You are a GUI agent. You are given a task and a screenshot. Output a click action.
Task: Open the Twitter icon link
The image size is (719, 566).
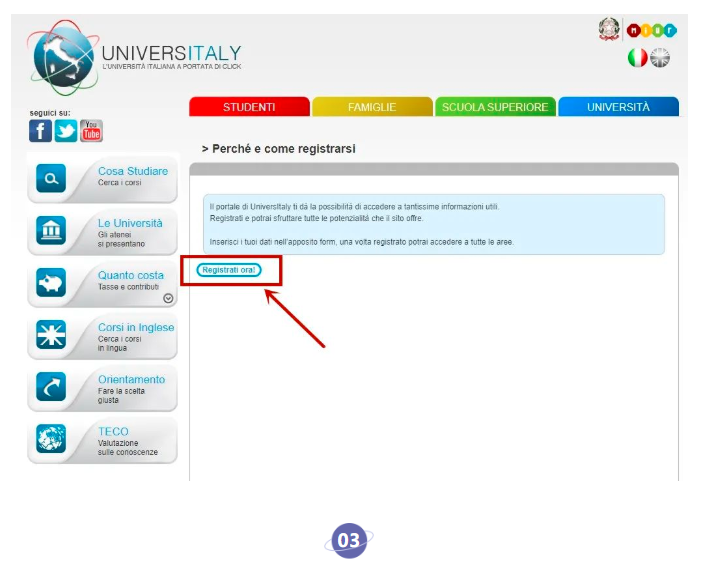coord(66,131)
